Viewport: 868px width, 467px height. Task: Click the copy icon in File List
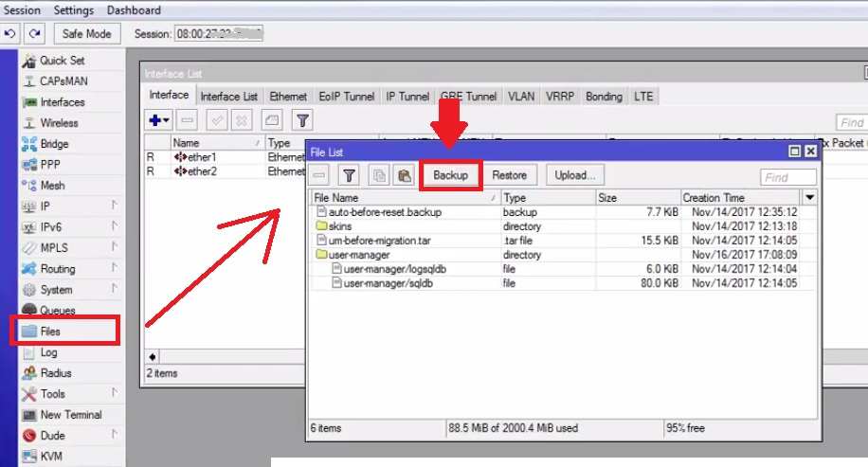(378, 175)
